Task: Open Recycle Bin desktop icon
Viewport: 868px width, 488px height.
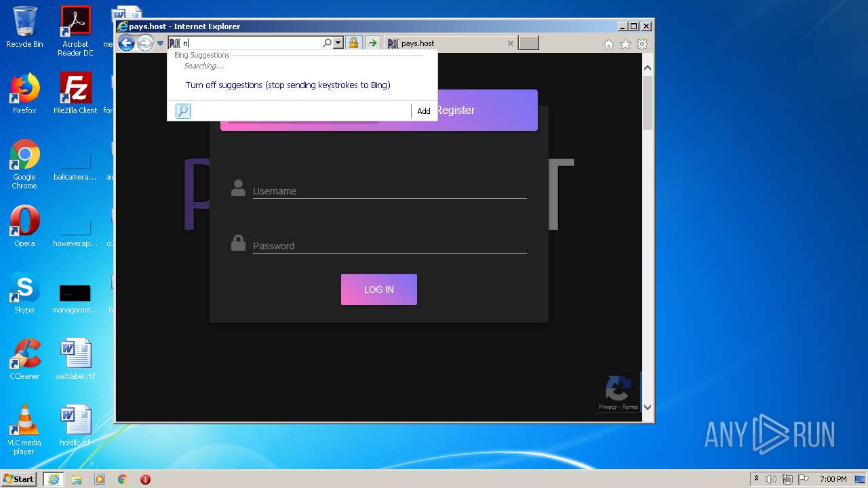Action: point(24,27)
